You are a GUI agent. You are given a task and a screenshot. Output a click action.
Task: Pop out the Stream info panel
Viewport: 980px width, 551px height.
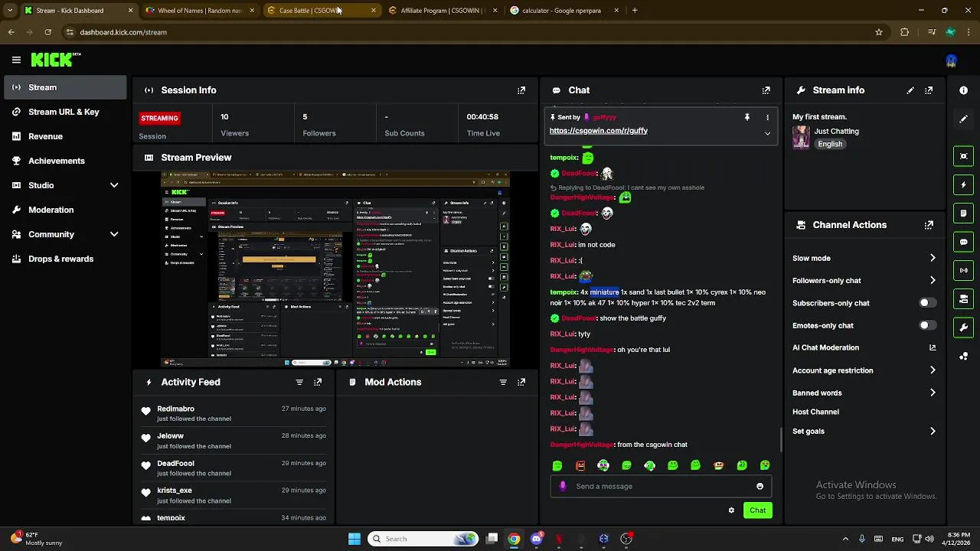(x=929, y=90)
